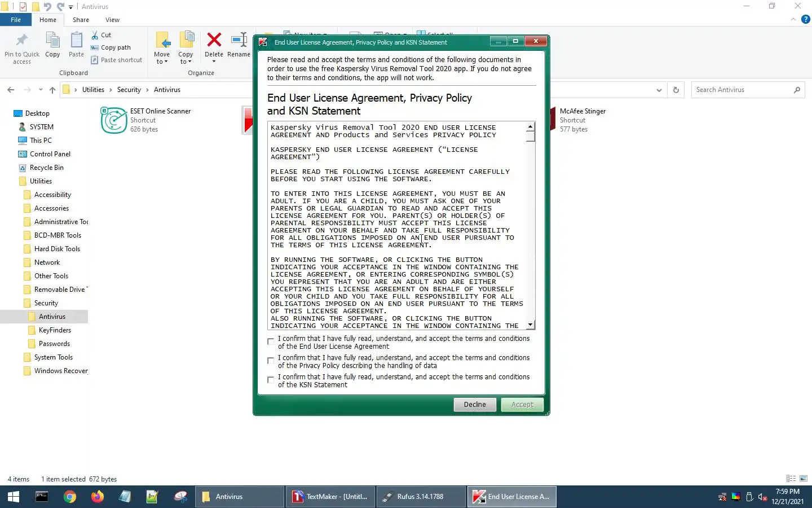Click Paste shortcut in the ribbon
The width and height of the screenshot is (812, 508).
click(117, 60)
